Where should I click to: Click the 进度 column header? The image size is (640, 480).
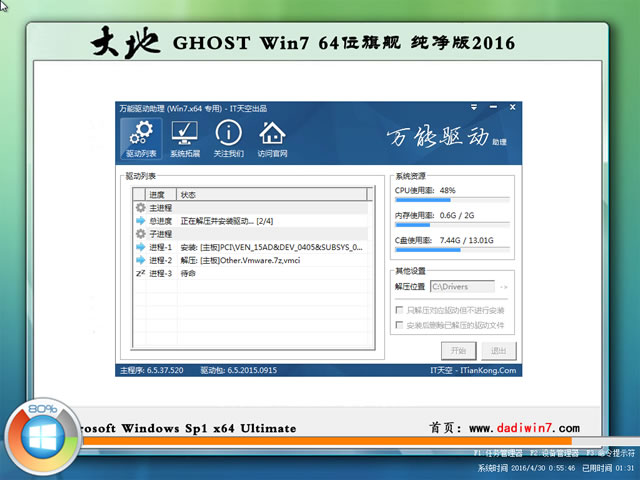tap(161, 195)
